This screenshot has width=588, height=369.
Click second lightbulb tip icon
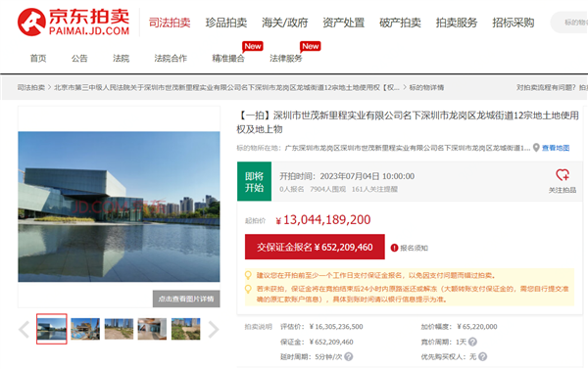pos(248,289)
